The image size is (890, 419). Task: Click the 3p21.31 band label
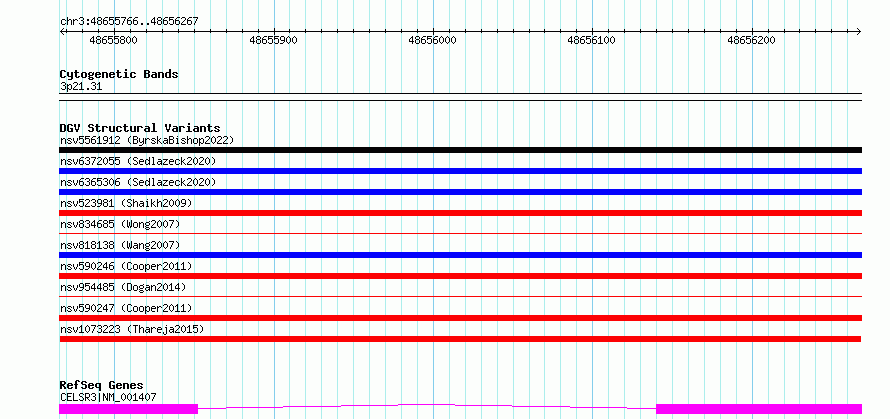tap(81, 86)
